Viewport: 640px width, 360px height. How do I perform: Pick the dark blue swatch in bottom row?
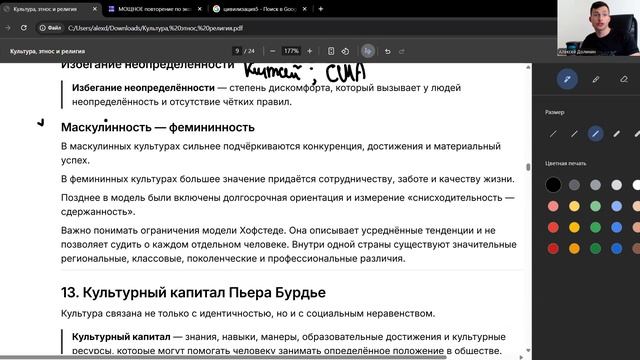[617, 248]
